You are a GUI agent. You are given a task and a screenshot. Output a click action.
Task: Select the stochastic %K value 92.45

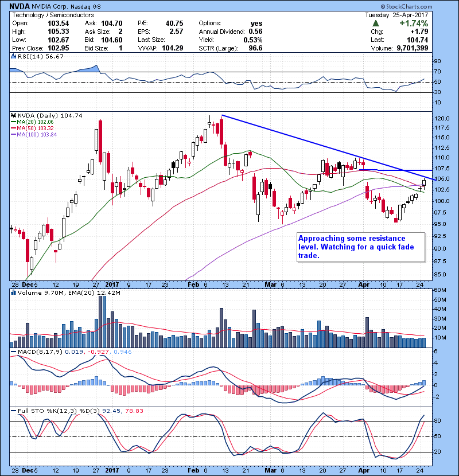tap(111, 411)
